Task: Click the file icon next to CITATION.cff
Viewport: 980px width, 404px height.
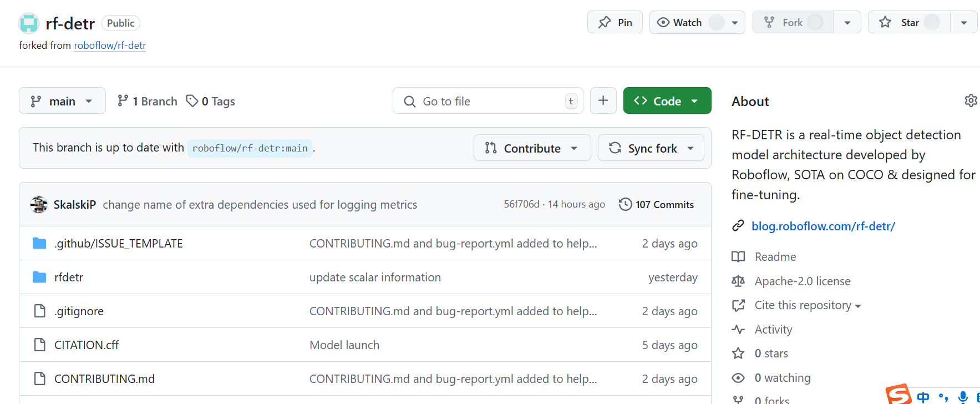Action: (39, 345)
